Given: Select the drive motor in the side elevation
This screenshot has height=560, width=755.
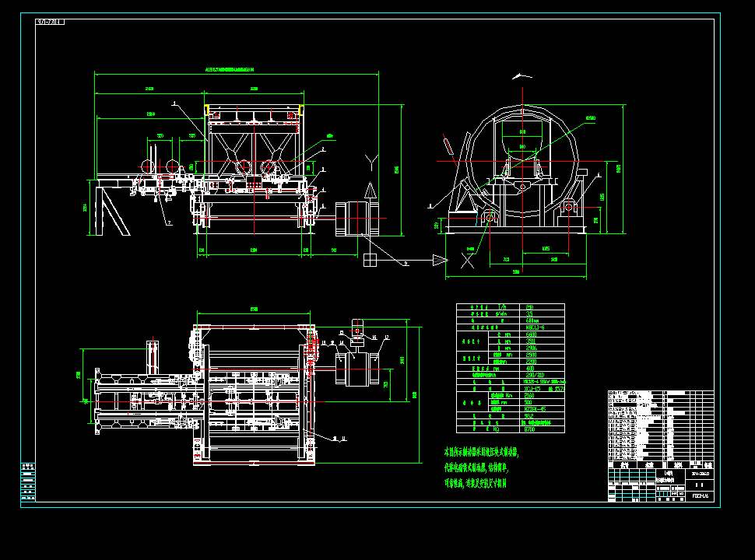Looking at the screenshot, I should 357,219.
